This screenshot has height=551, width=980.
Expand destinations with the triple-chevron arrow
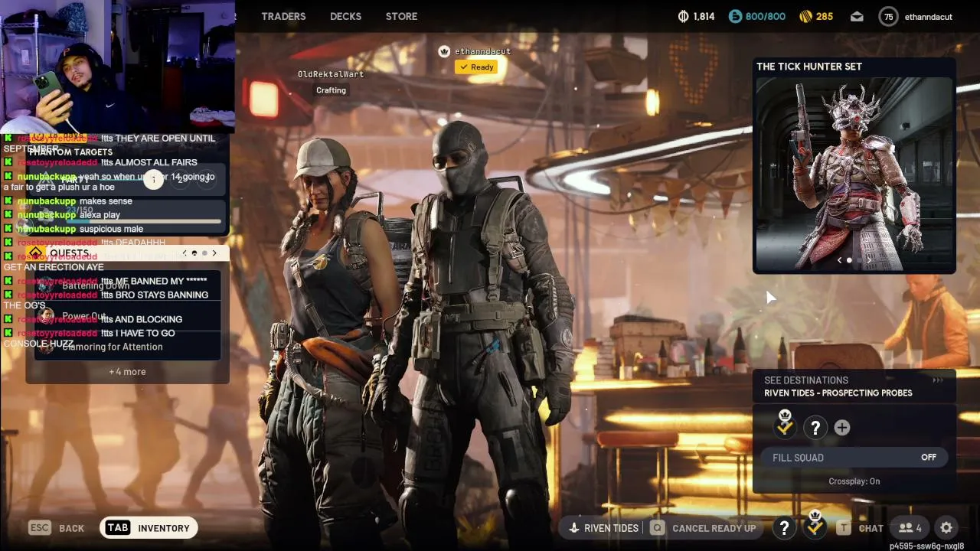click(x=938, y=380)
